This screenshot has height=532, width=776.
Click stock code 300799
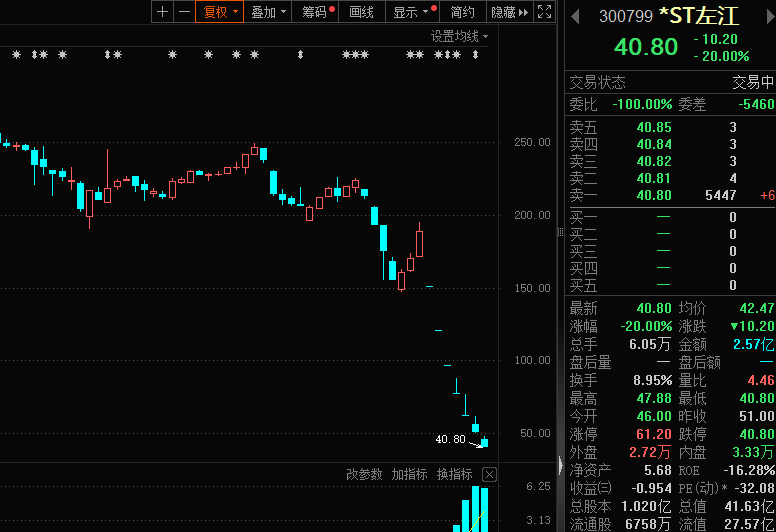[x=626, y=16]
